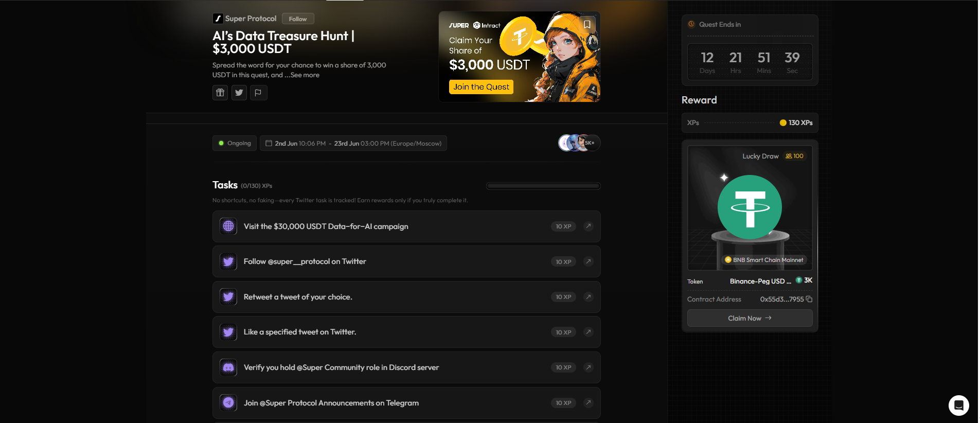980x423 pixels.
Task: Copy the contract address 0x55d3...7955
Action: (809, 299)
